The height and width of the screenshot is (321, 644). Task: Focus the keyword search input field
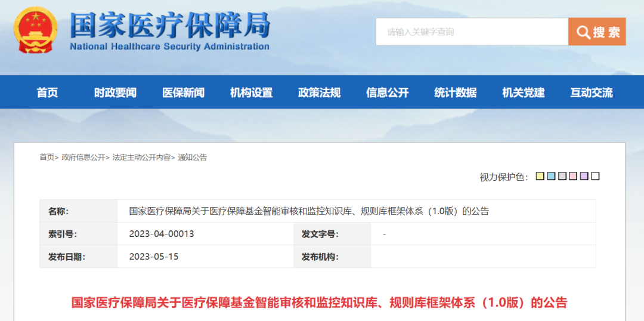(x=472, y=32)
